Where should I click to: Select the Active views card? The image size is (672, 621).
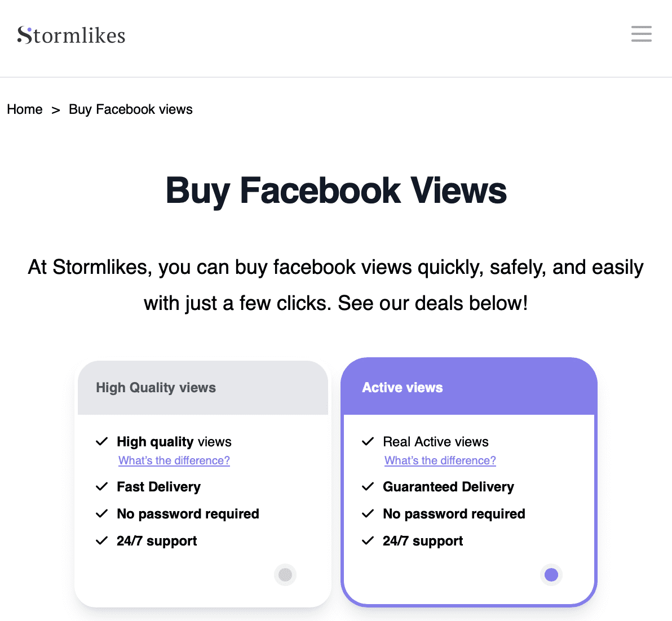469,485
